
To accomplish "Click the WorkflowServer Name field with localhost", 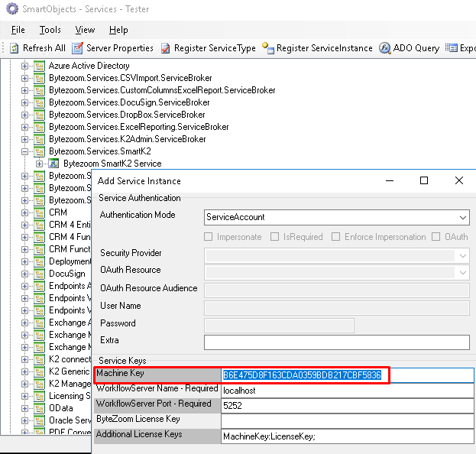I will point(348,391).
